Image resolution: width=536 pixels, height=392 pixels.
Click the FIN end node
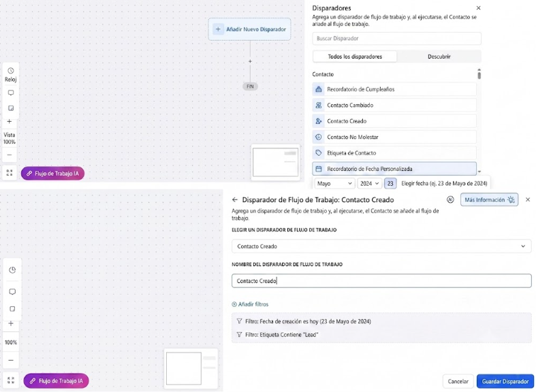pyautogui.click(x=250, y=86)
